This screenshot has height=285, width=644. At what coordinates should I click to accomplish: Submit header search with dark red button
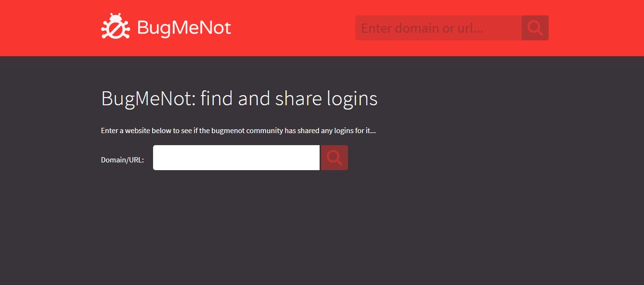point(535,28)
